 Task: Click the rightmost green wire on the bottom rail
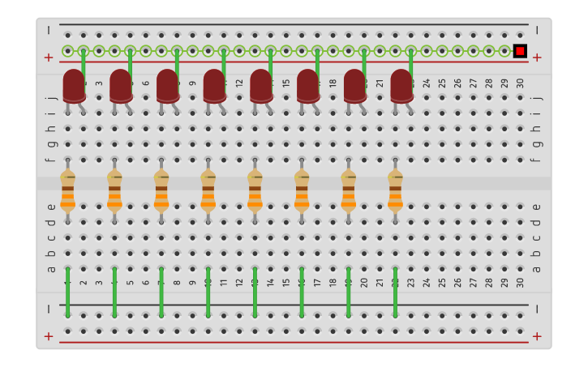(x=395, y=292)
